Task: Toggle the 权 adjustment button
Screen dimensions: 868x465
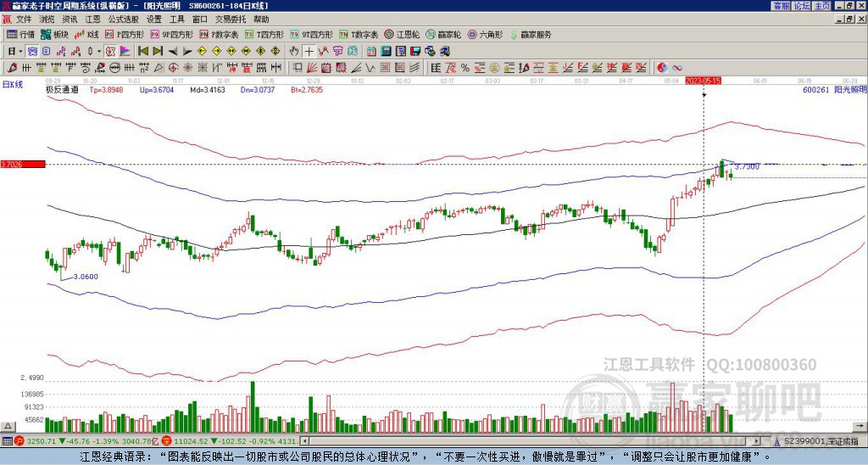Action: pyautogui.click(x=110, y=51)
